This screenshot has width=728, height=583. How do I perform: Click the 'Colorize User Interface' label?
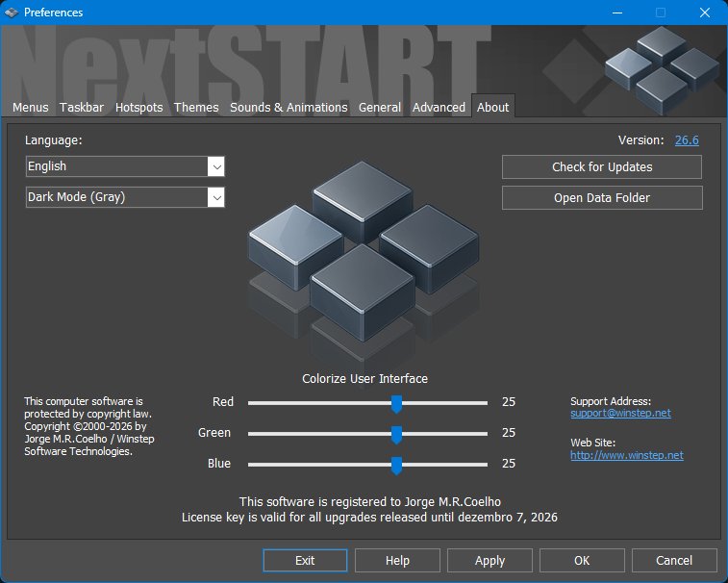[364, 379]
